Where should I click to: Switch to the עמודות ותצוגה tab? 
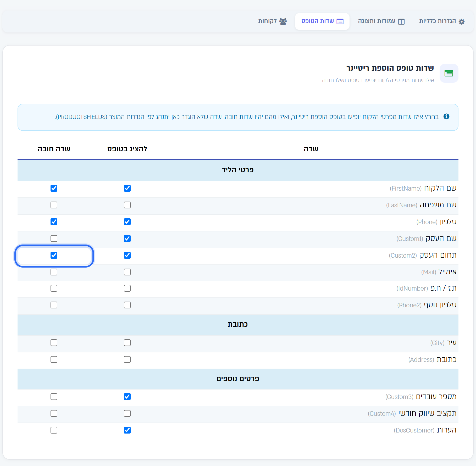[x=381, y=21]
